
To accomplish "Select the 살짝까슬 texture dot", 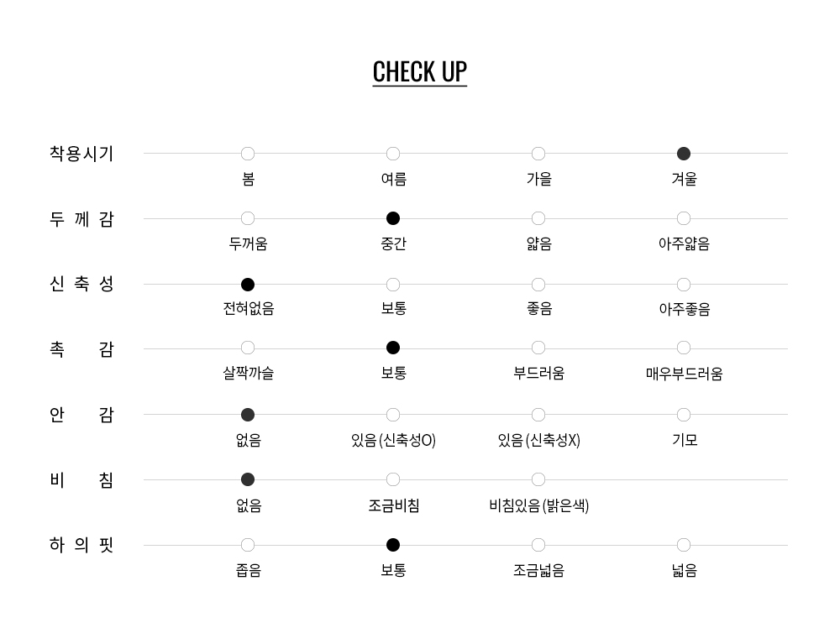I will coord(248,348).
